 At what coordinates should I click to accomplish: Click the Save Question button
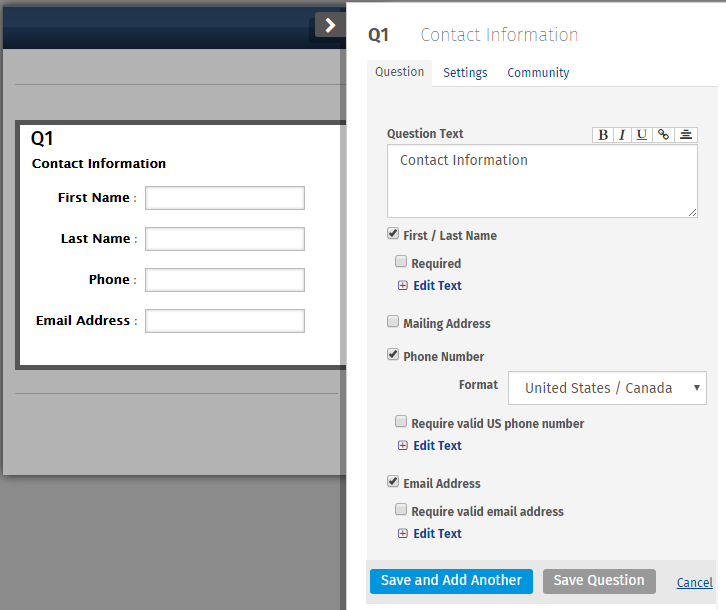point(599,581)
